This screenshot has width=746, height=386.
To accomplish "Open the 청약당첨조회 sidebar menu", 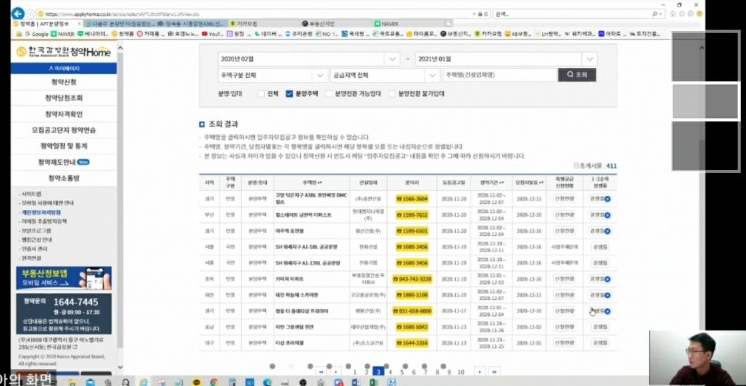I will coord(64,98).
